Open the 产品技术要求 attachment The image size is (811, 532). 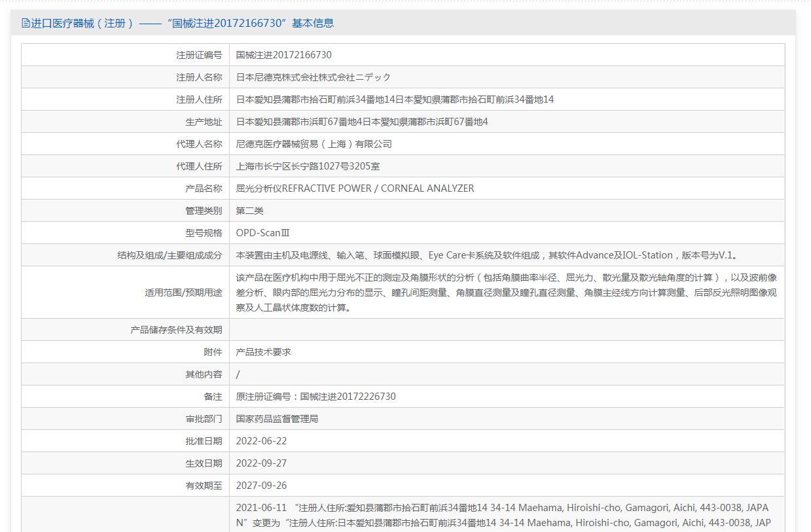[264, 352]
